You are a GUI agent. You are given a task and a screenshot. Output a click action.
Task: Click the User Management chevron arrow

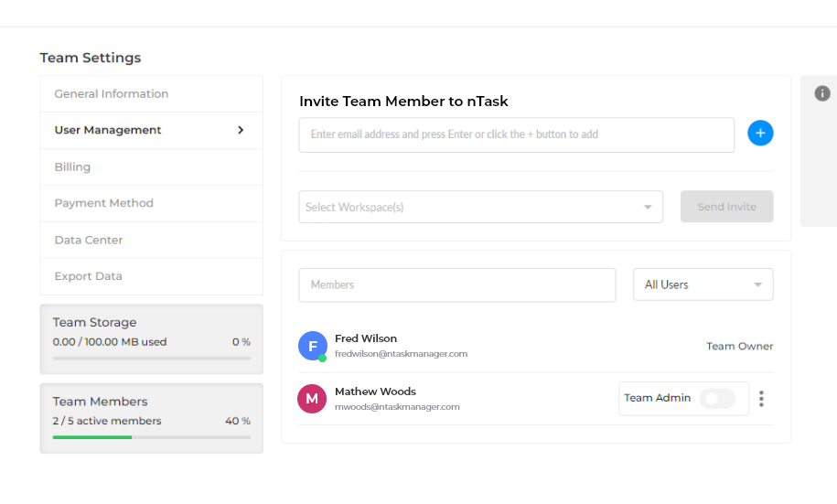[241, 130]
